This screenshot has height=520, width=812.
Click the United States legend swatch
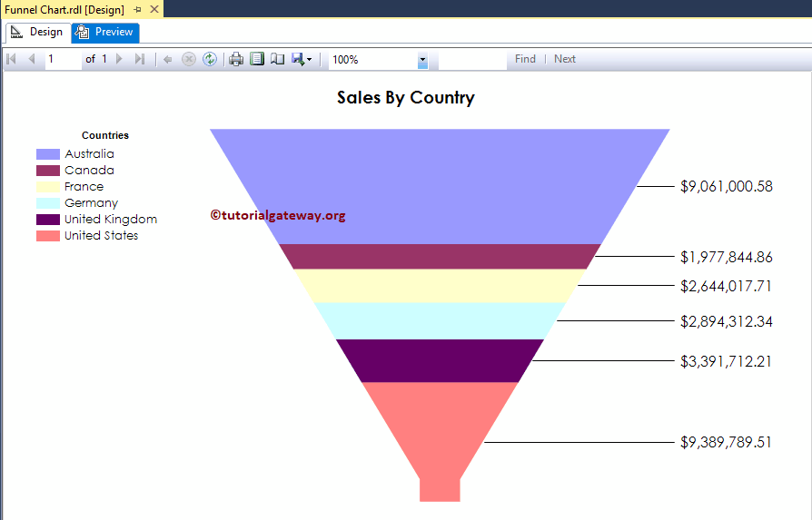(48, 236)
